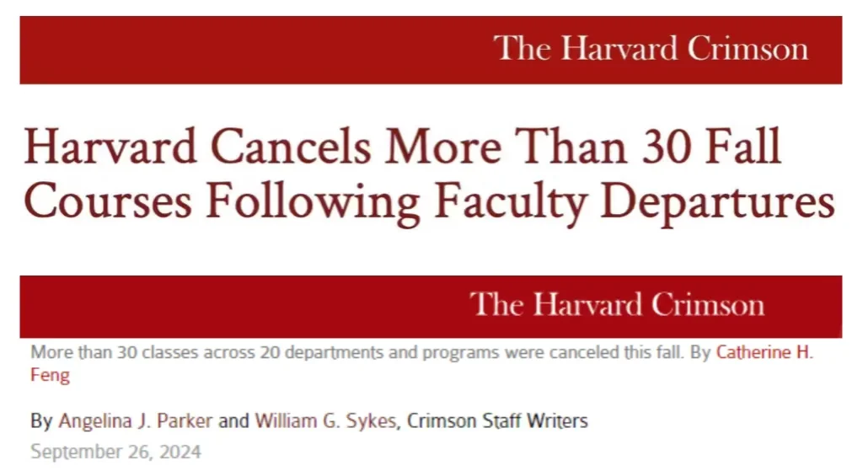The image size is (868, 471).
Task: Click the "Crimson Staff Writers" text
Action: (497, 421)
